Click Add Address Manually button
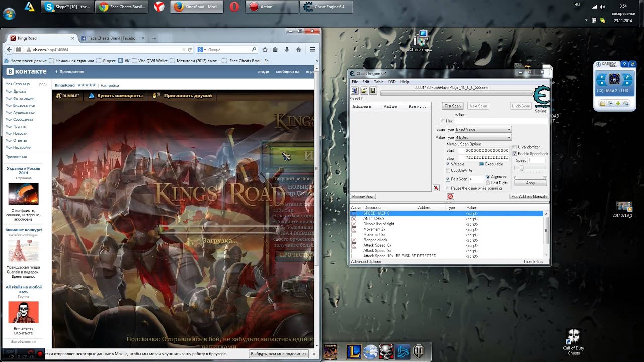Screen dimensions: 644x362 point(529,197)
